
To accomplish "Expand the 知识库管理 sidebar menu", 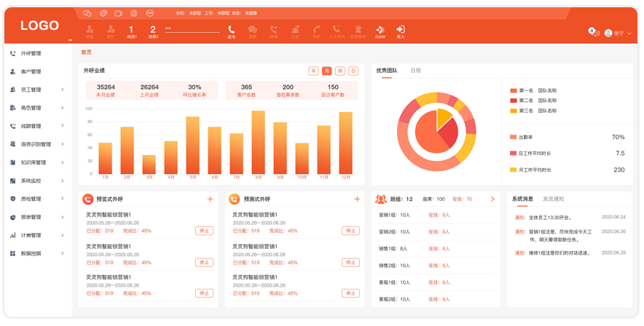I will tap(63, 162).
